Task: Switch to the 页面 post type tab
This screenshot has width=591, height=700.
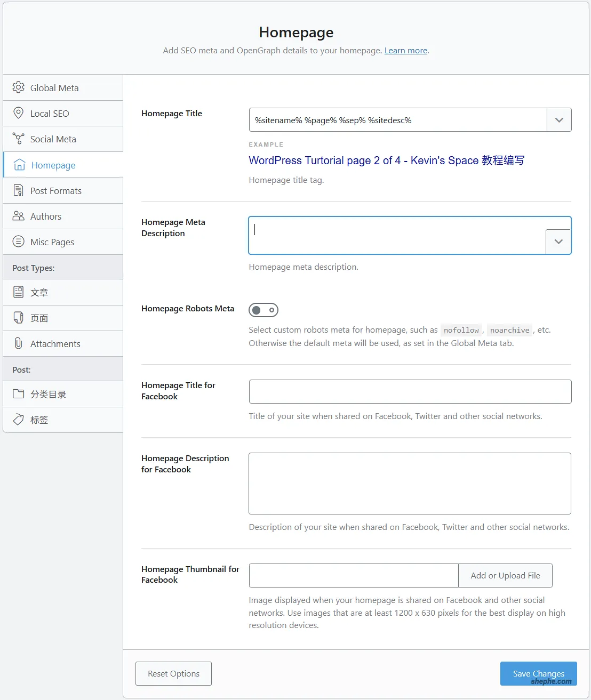Action: click(39, 318)
